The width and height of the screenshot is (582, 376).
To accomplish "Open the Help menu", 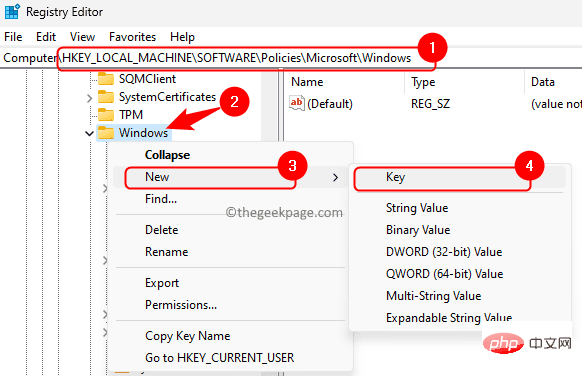I will pos(182,37).
